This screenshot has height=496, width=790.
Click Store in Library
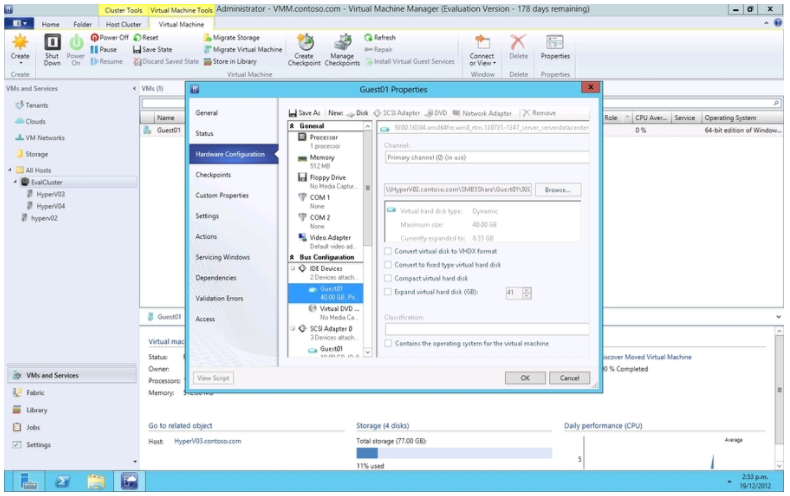(230, 61)
